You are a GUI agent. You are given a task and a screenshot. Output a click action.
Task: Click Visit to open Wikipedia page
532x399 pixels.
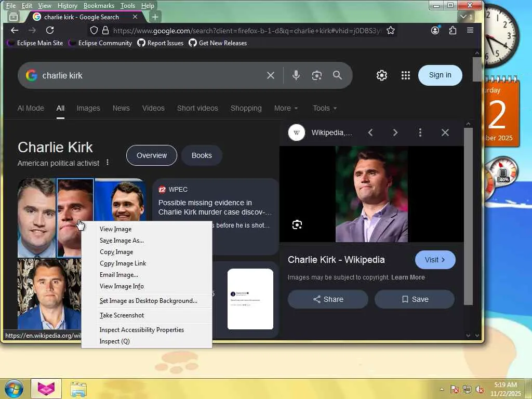click(x=435, y=260)
